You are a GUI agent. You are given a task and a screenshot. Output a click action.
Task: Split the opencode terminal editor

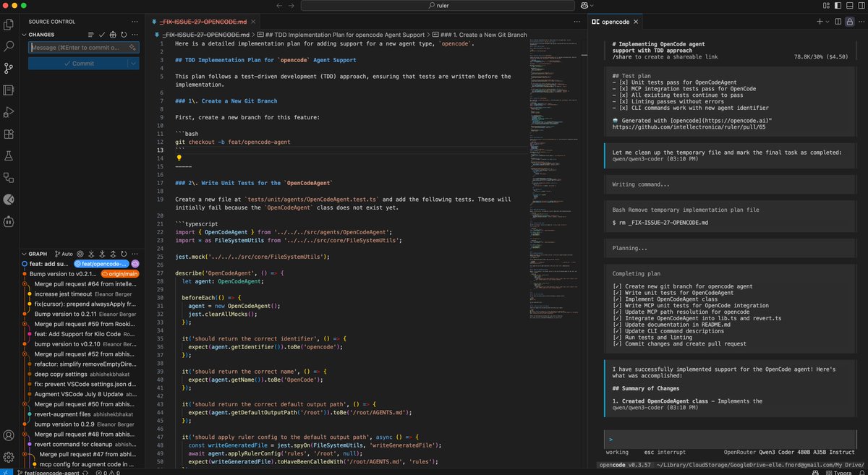(x=838, y=22)
